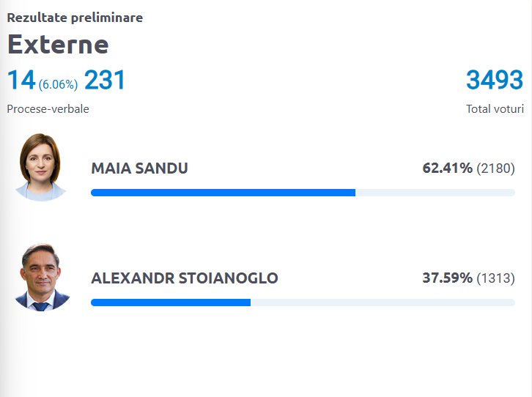Click the 37.59% result figure
The height and width of the screenshot is (397, 532).
(x=447, y=278)
